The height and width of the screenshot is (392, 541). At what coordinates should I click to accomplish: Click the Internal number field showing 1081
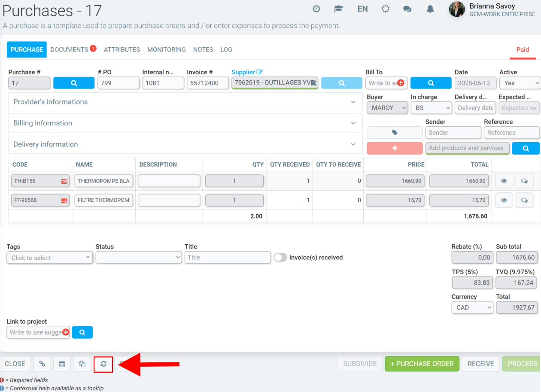(x=163, y=83)
